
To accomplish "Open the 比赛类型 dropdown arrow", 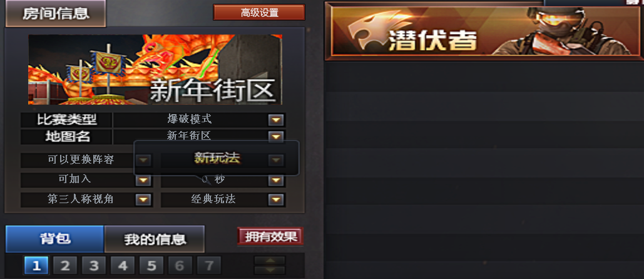I will [x=276, y=120].
